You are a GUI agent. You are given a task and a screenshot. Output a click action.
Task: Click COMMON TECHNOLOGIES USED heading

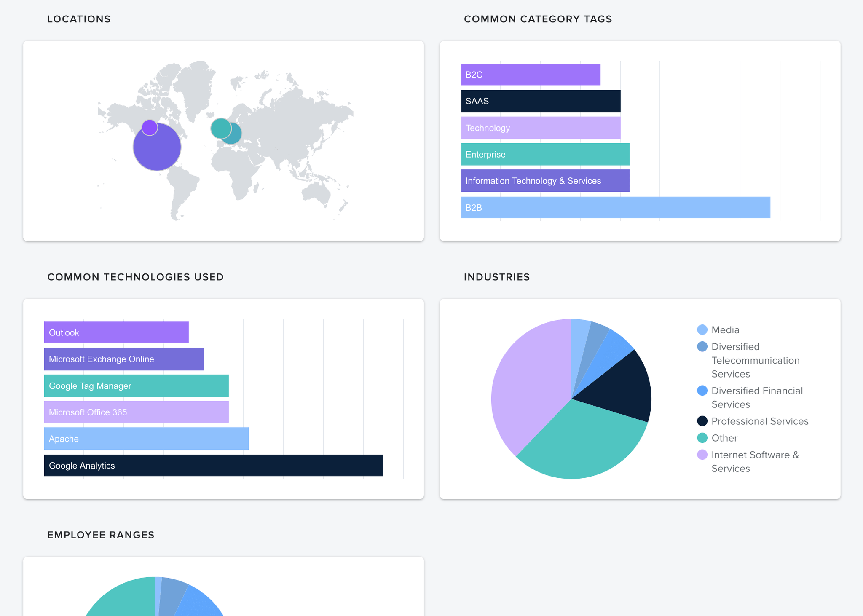click(x=136, y=277)
